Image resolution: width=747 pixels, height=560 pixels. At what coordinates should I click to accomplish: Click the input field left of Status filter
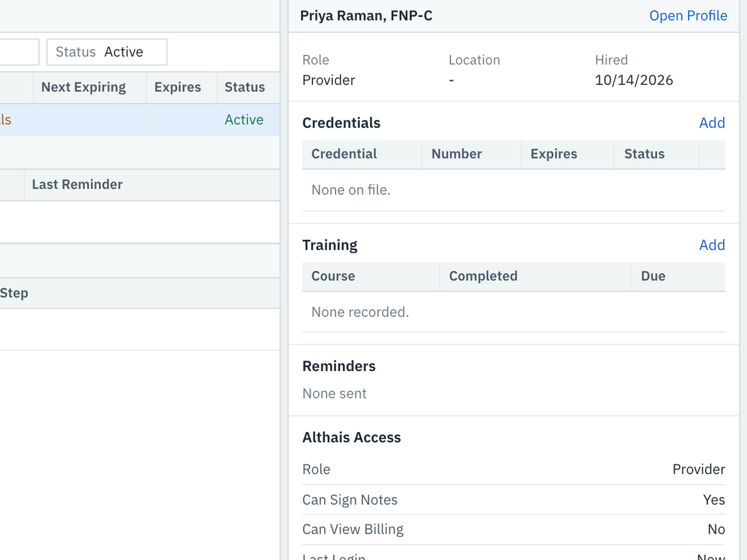point(20,52)
